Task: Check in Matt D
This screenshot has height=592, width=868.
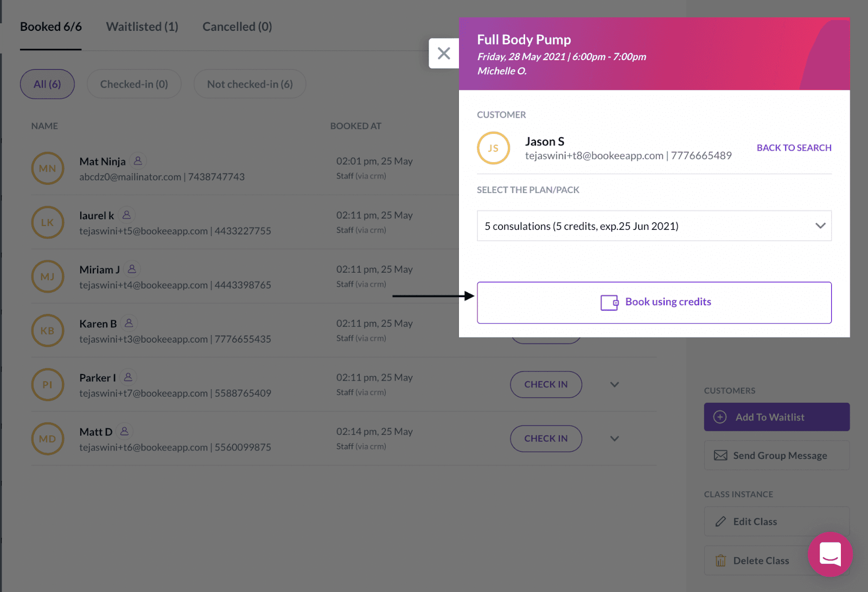Action: coord(546,439)
